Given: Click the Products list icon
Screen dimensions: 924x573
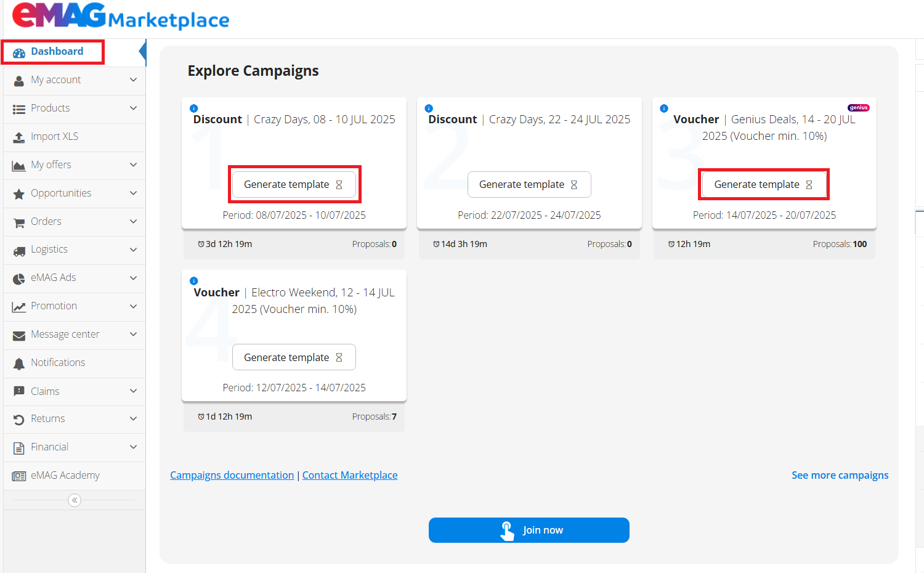Looking at the screenshot, I should pyautogui.click(x=19, y=109).
